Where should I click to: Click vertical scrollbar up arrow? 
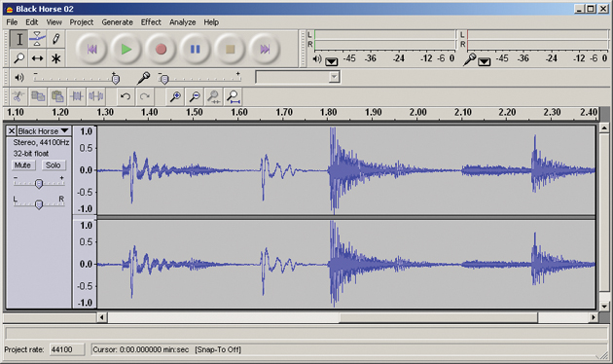pyautogui.click(x=604, y=127)
